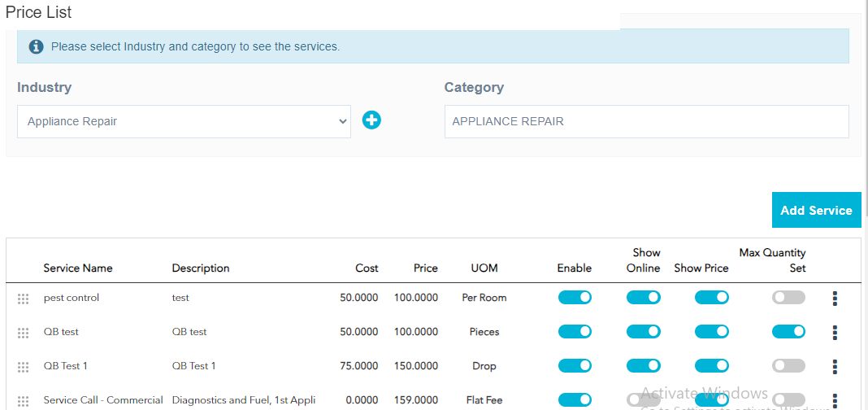
Task: Click the 150.0000 price value
Action: [x=416, y=366]
